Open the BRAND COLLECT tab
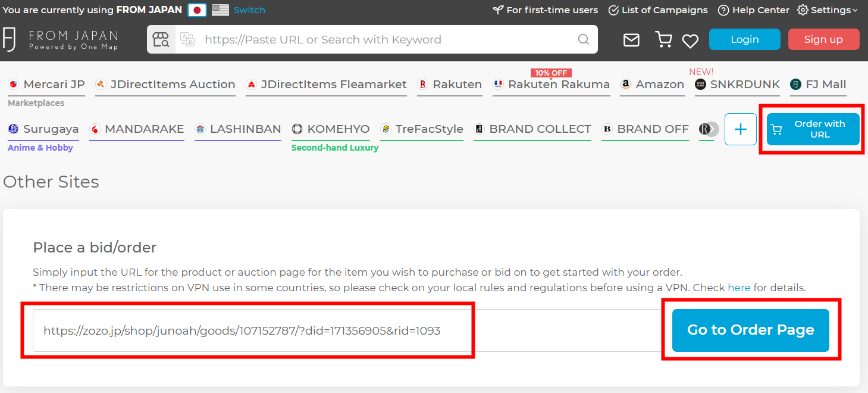The image size is (868, 393). pyautogui.click(x=532, y=129)
